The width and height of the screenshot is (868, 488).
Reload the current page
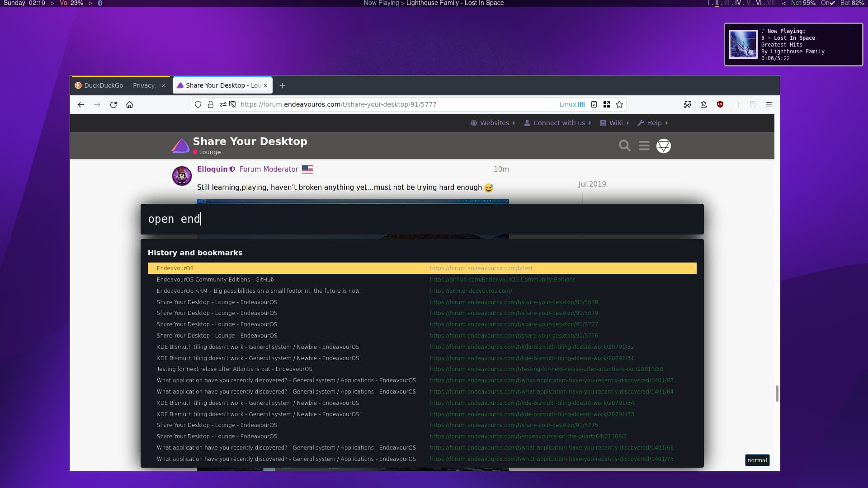coord(113,104)
